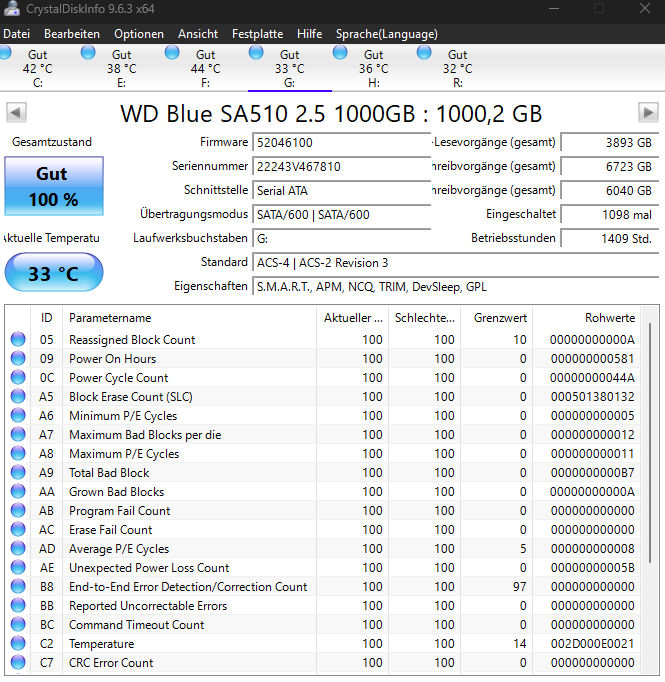Switch to the G: drive tab
The image size is (665, 682).
tap(290, 68)
